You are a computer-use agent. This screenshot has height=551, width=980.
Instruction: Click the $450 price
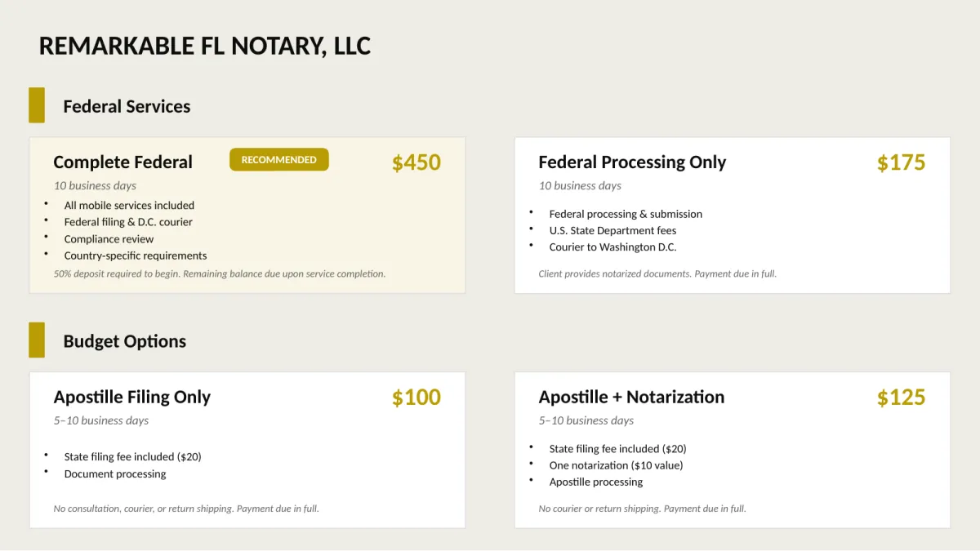tap(416, 162)
